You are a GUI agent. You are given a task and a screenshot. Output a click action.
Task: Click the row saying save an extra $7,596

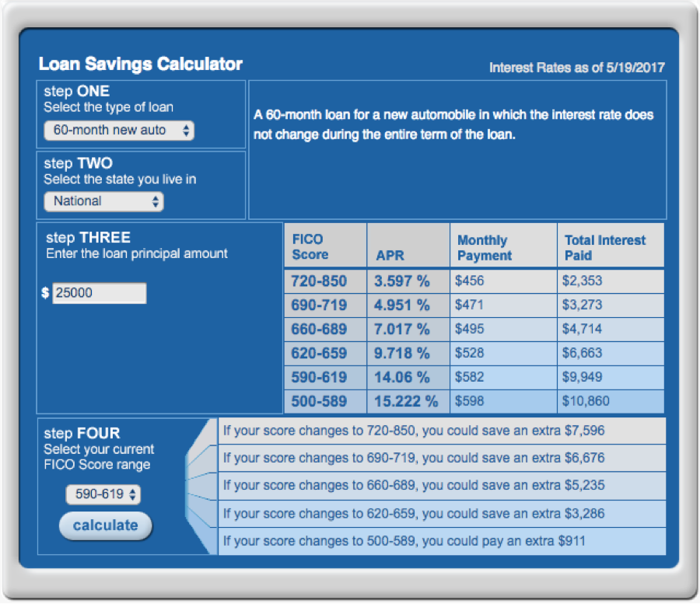pyautogui.click(x=442, y=431)
